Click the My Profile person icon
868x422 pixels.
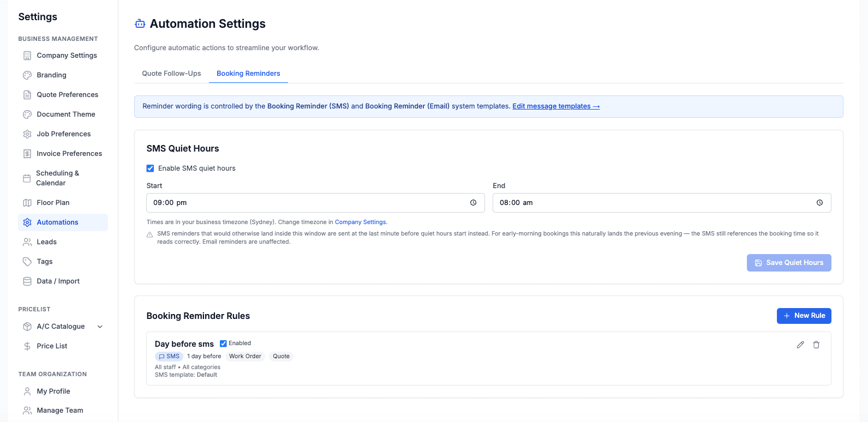tap(27, 391)
